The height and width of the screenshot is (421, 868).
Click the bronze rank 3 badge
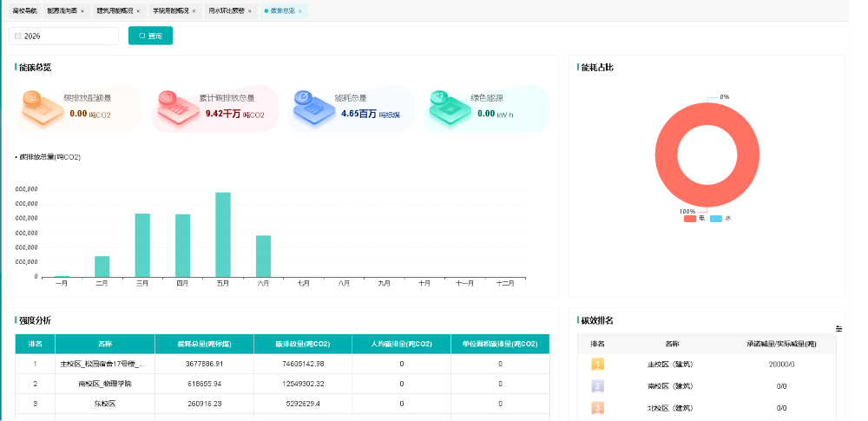[x=597, y=408]
